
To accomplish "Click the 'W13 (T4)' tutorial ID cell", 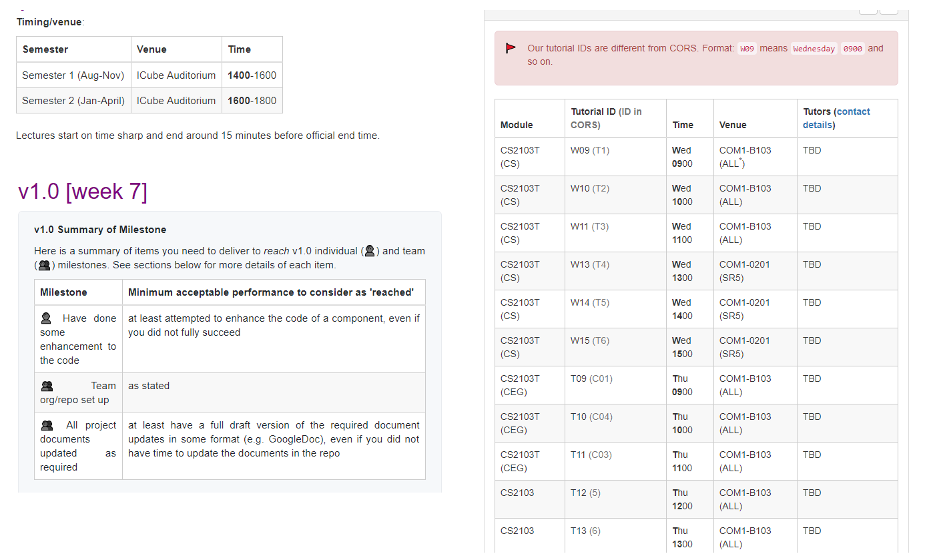I will [x=615, y=271].
